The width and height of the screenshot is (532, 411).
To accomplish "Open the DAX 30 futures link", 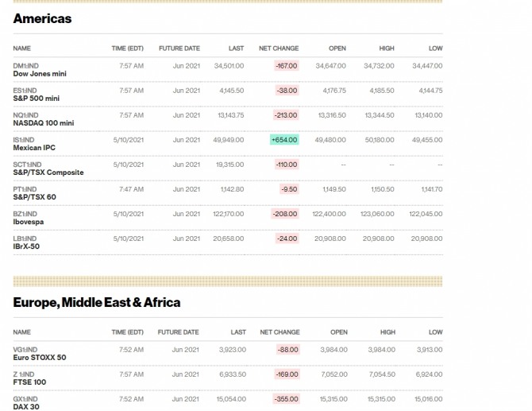I will point(26,407).
